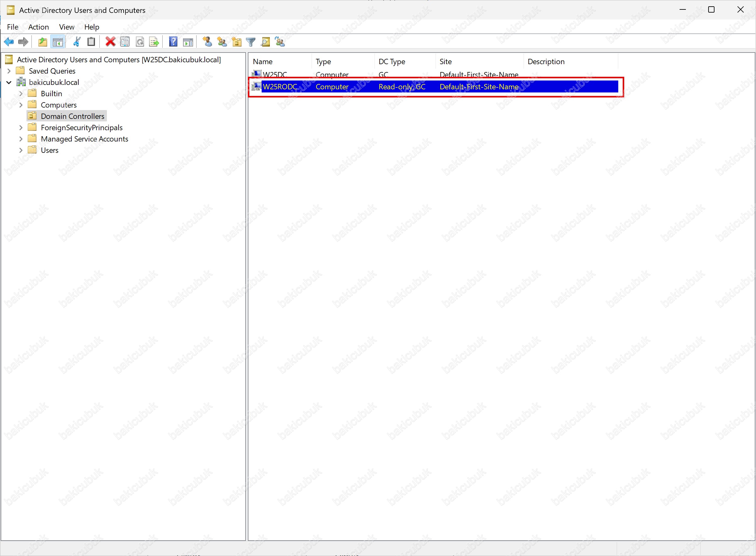Select the W25RODC name cell
The image size is (756, 556).
280,86
